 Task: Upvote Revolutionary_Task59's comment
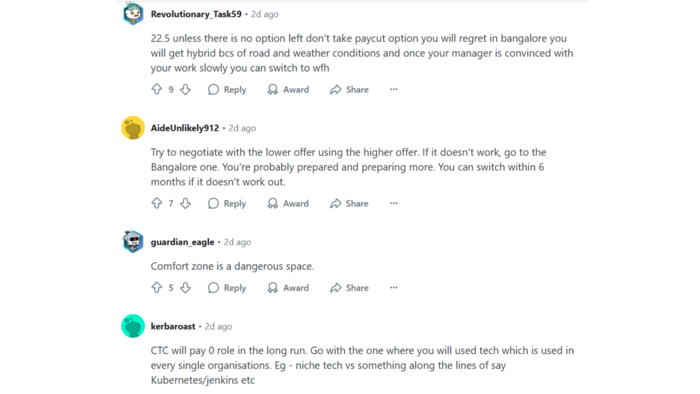pos(157,89)
